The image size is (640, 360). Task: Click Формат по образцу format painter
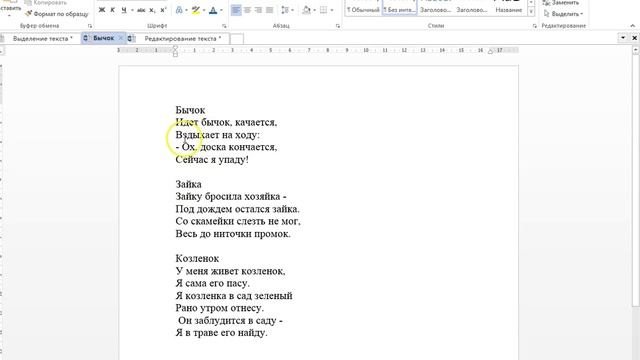pos(56,14)
